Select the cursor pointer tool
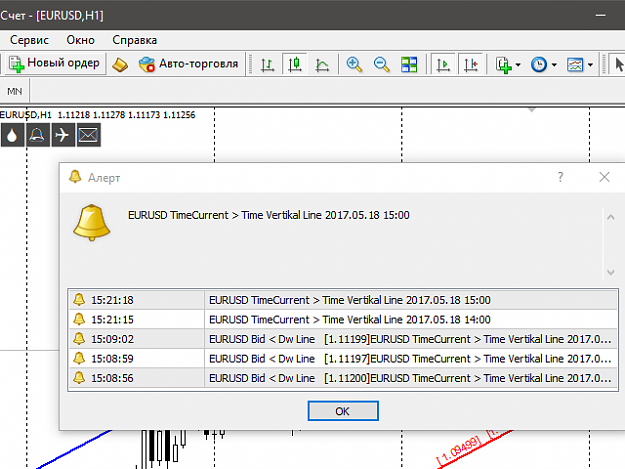The width and height of the screenshot is (625, 469). [x=619, y=65]
